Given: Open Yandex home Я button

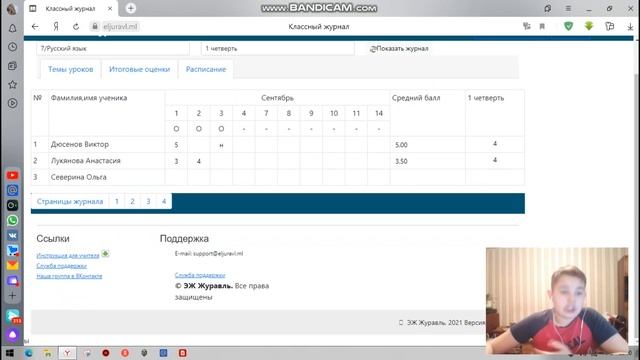Looking at the screenshot, I should (56, 27).
